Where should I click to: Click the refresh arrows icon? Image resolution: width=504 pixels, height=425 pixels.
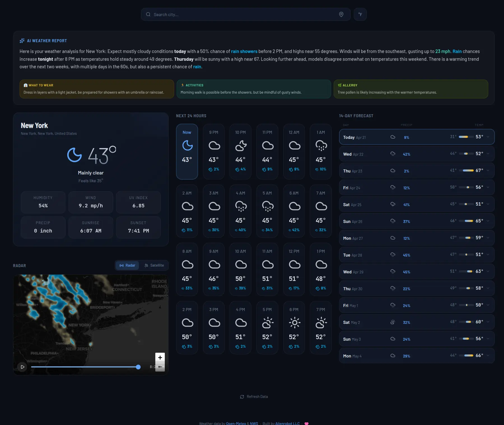coord(242,397)
